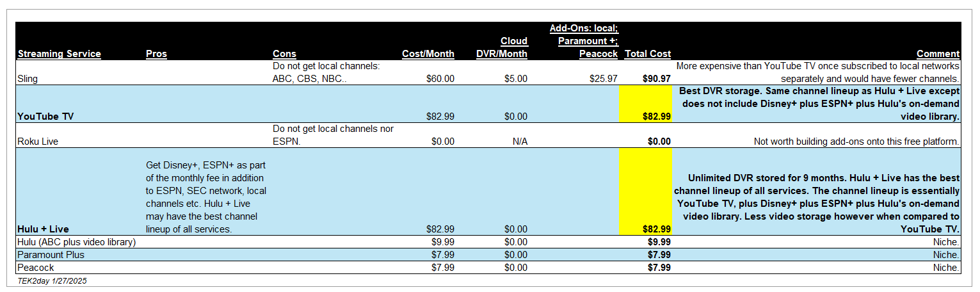The height and width of the screenshot is (292, 980).
Task: Select Roku Live's cons about no ESPN
Action: point(333,135)
